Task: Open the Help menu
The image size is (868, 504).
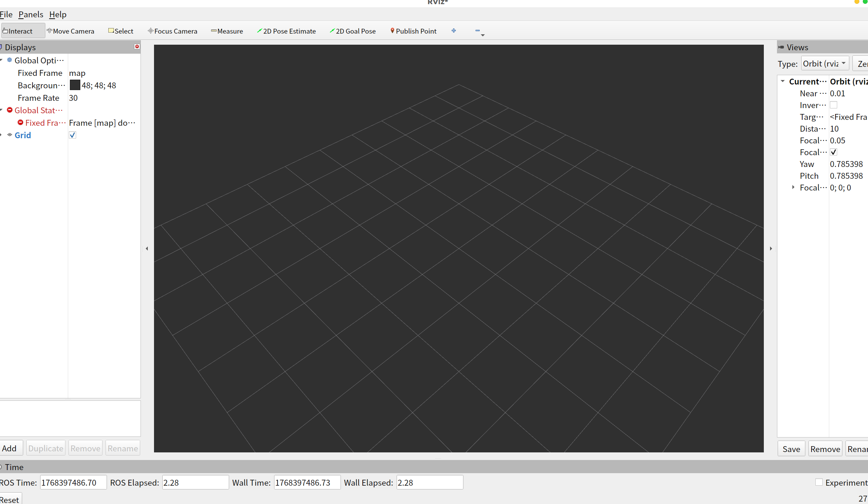Action: [58, 15]
